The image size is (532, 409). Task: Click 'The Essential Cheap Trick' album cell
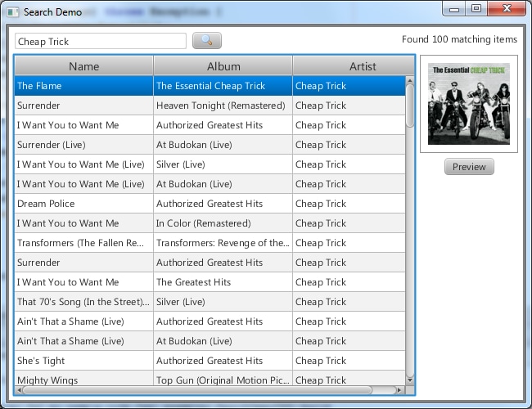pos(223,86)
